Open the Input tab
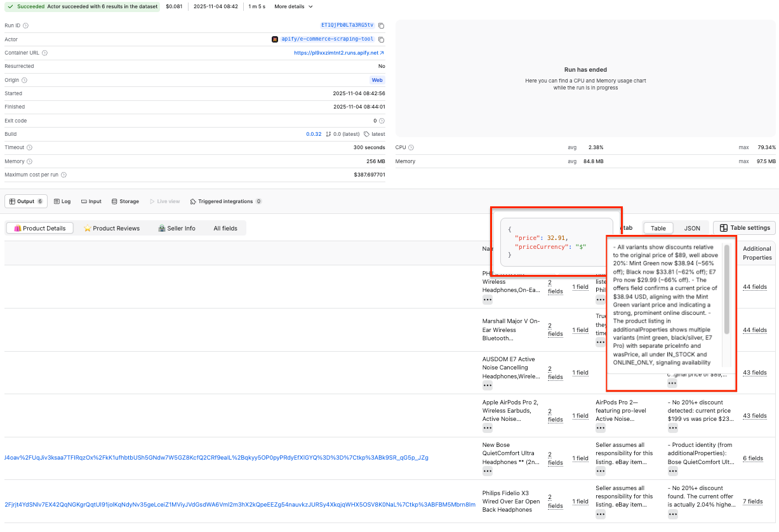The image size is (779, 532). click(x=83, y=201)
